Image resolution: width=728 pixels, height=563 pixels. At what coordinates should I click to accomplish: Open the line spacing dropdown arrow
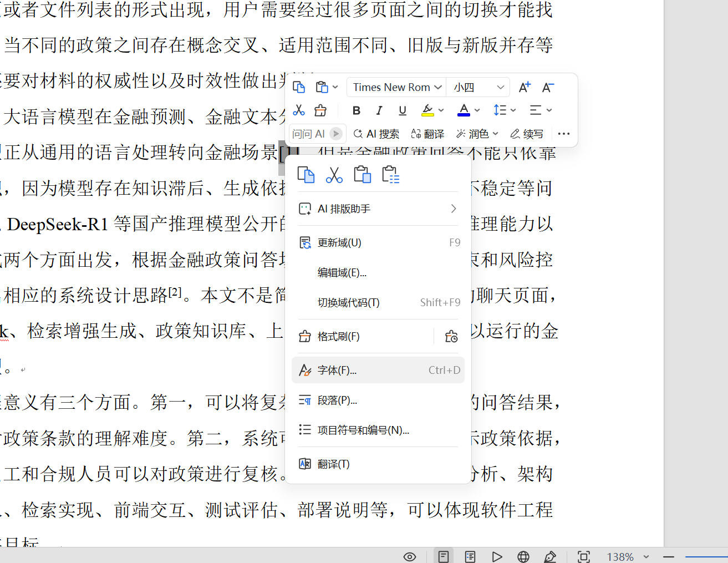tap(513, 110)
